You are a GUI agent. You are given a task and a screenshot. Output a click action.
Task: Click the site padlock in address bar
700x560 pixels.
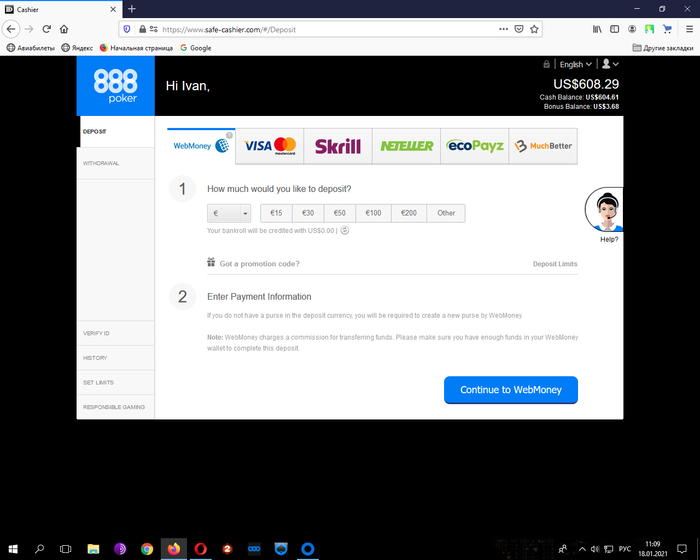click(142, 29)
